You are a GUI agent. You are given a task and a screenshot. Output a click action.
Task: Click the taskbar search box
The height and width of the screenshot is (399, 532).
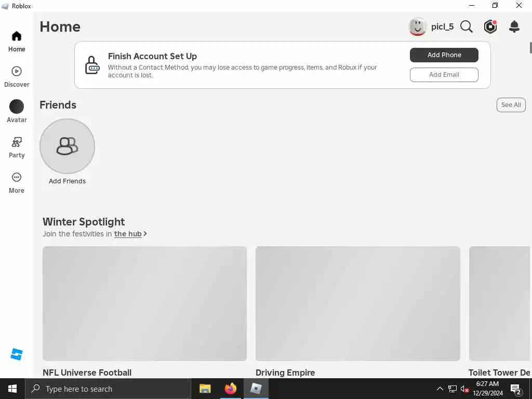point(108,389)
